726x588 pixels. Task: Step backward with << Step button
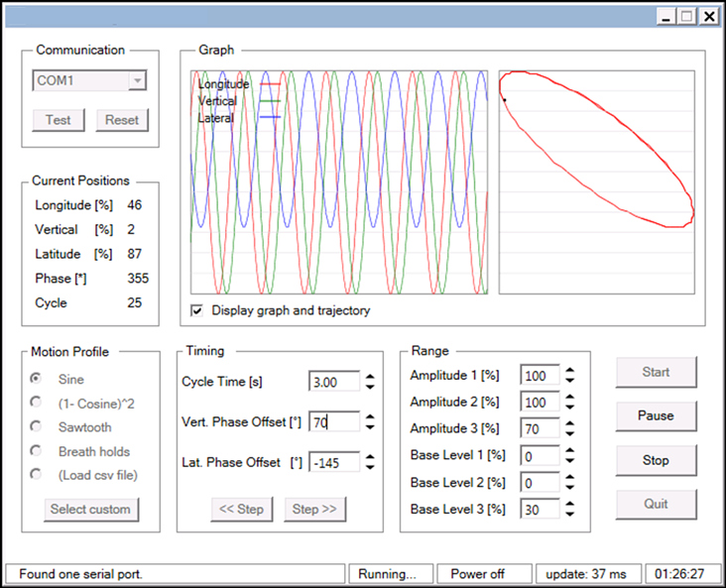[x=241, y=509]
